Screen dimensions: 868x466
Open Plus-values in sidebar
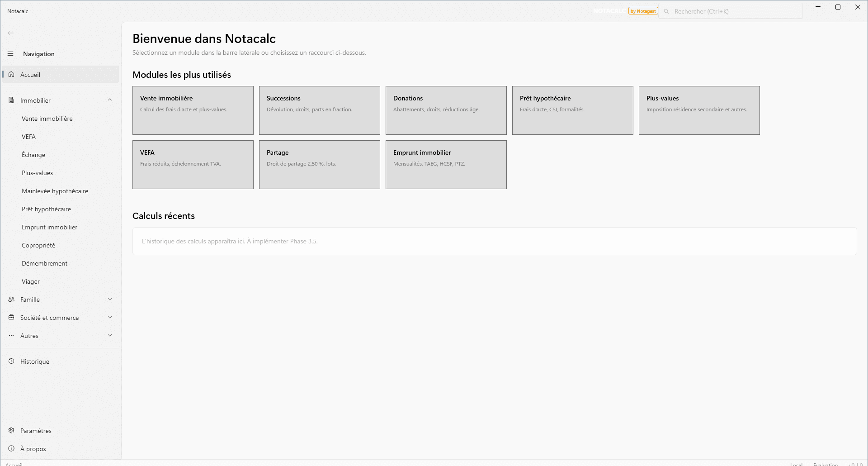coord(61,173)
